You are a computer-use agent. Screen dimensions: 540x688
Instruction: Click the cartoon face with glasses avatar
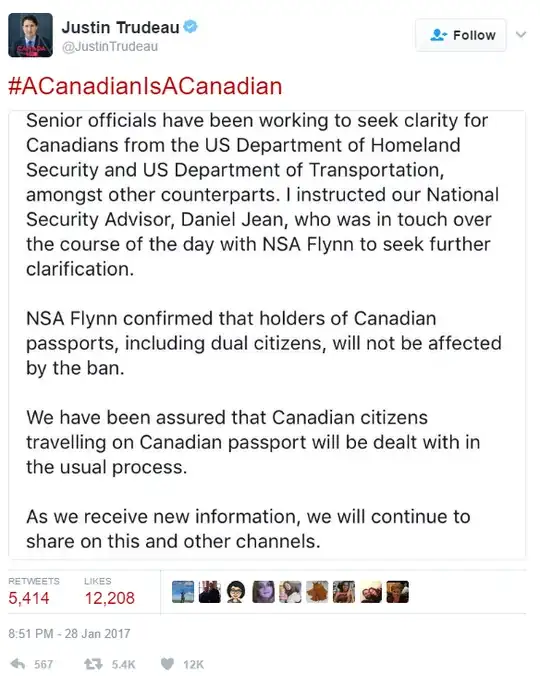(x=236, y=591)
